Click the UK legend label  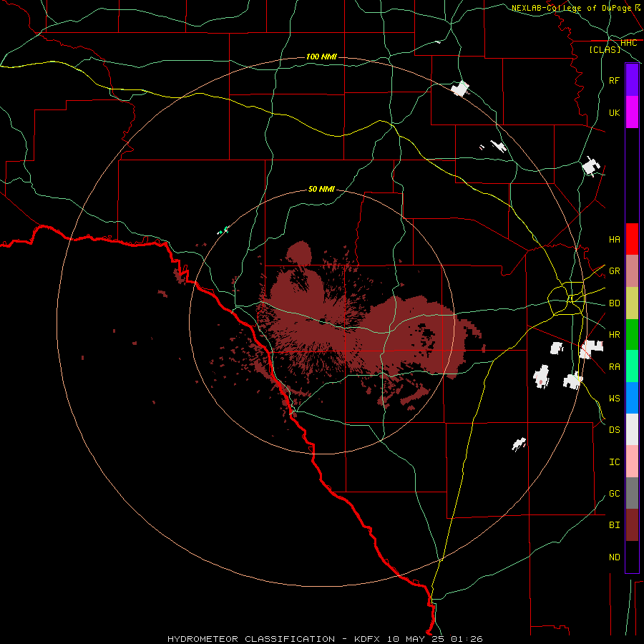(614, 112)
